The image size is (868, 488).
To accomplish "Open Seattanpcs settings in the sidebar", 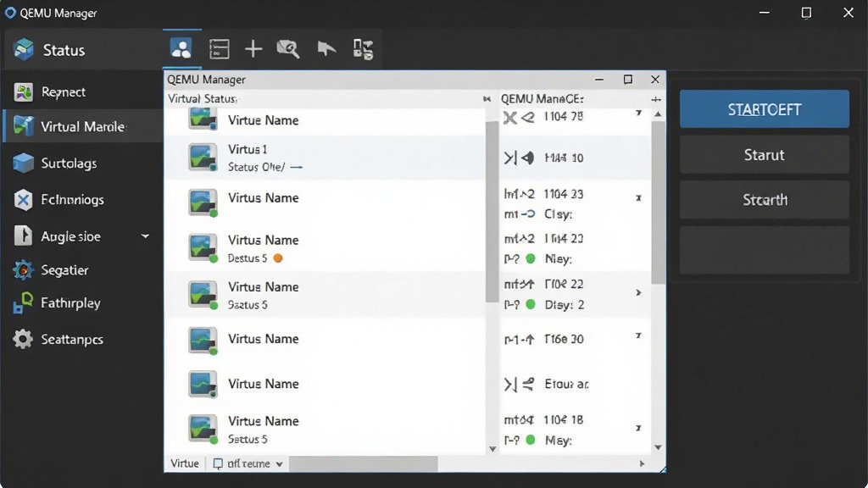I will pyautogui.click(x=72, y=339).
